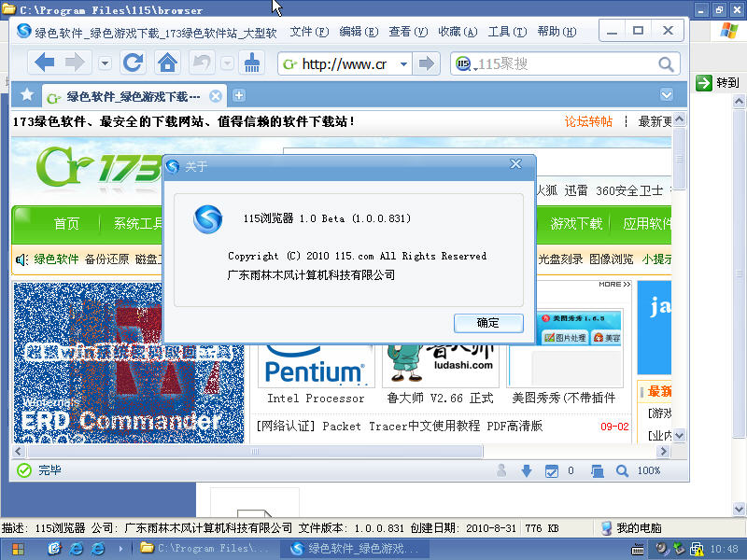Viewport: 747px width, 560px height.
Task: Add a new tab with the plus icon
Action: 239,96
